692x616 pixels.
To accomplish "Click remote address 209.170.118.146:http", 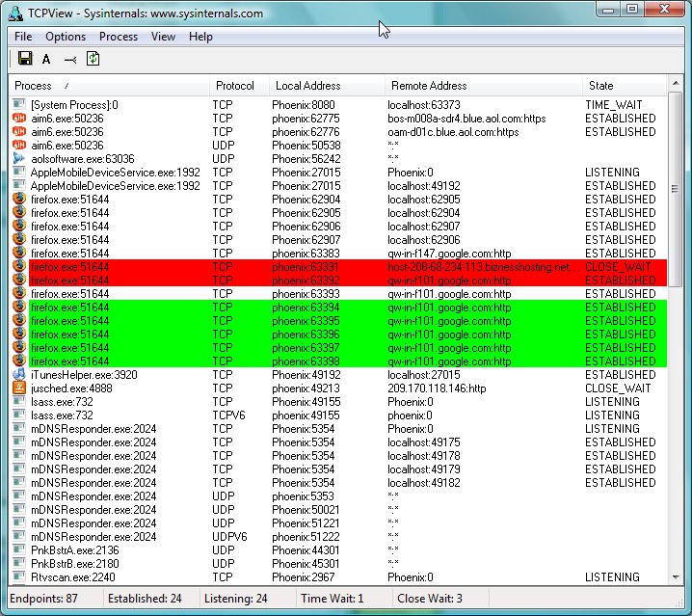I will click(437, 388).
